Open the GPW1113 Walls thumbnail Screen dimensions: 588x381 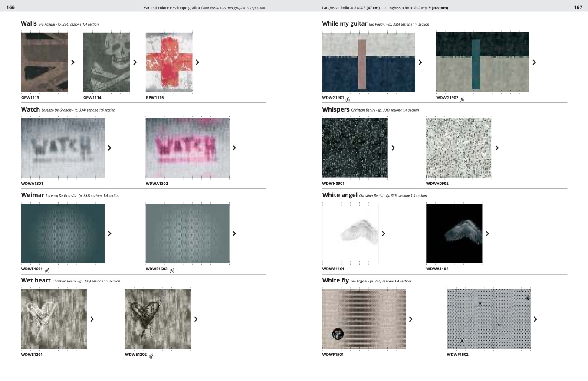pyautogui.click(x=44, y=62)
